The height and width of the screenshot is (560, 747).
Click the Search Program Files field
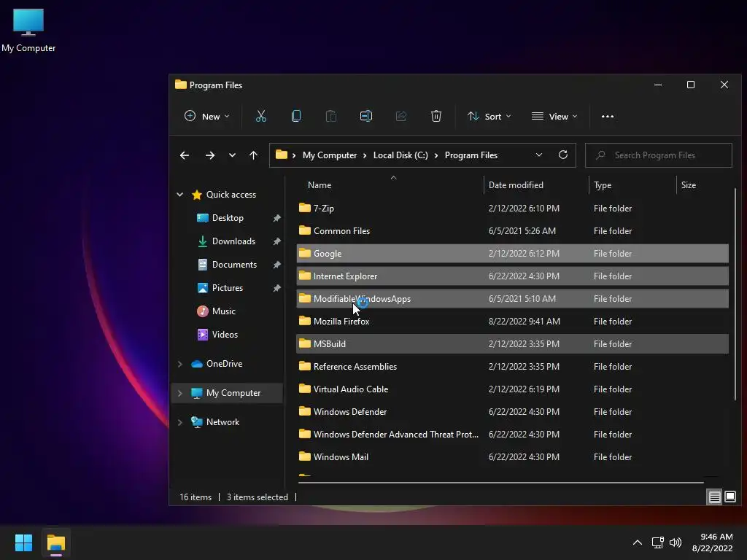659,155
